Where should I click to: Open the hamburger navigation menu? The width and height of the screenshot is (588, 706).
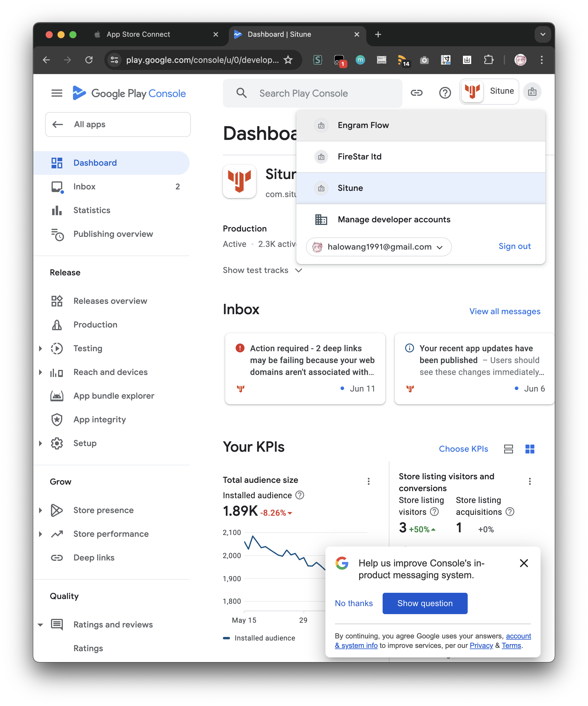click(57, 93)
